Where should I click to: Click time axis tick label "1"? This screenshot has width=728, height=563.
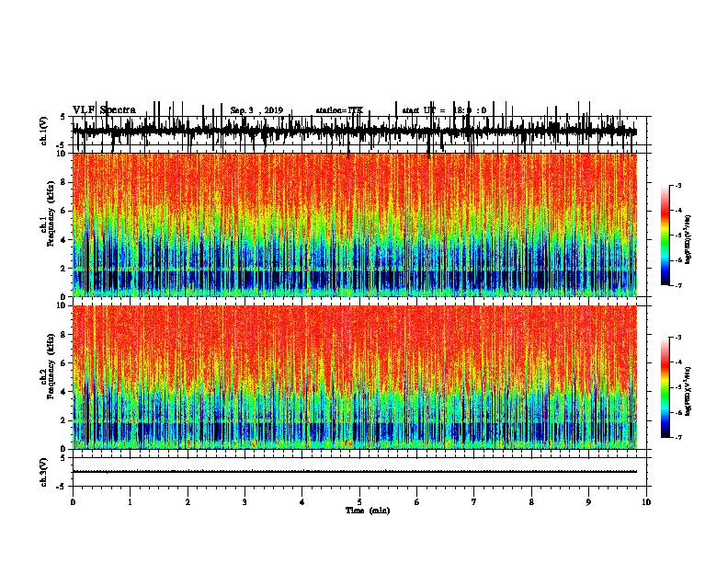pyautogui.click(x=130, y=502)
